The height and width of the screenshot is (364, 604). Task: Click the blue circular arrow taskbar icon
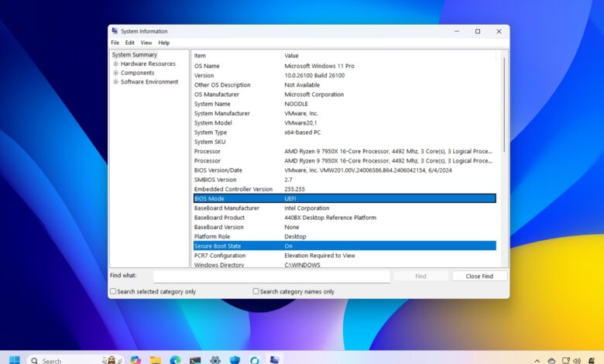pyautogui.click(x=254, y=360)
